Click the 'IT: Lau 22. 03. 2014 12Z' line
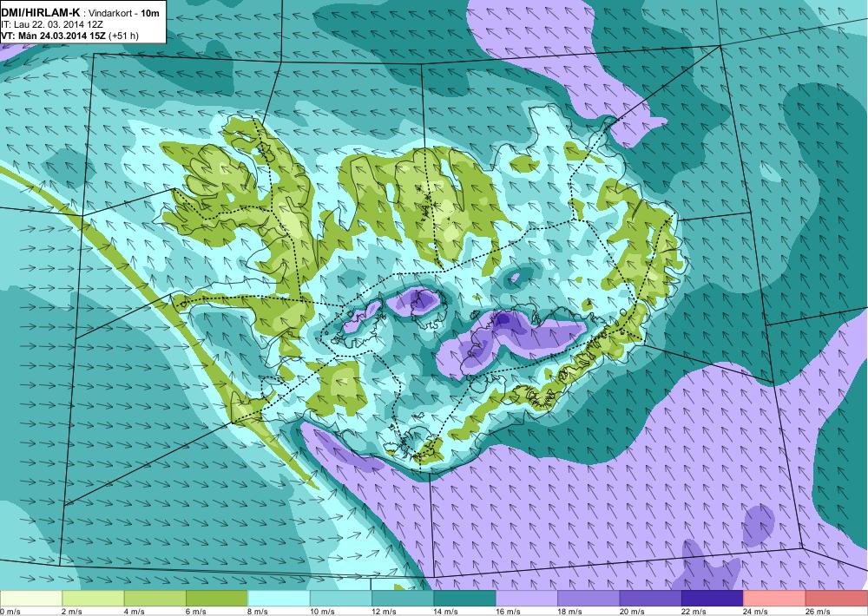The image size is (868, 616). coord(52,24)
